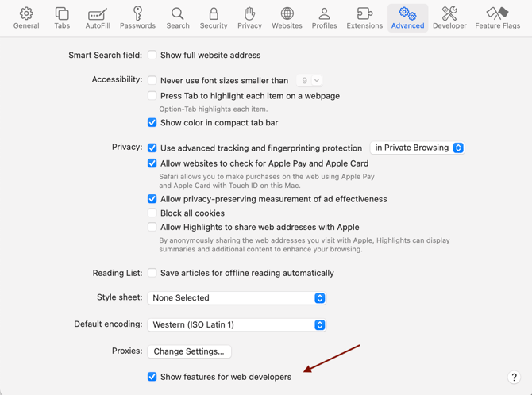Toggle Save articles for offline reading

point(152,273)
